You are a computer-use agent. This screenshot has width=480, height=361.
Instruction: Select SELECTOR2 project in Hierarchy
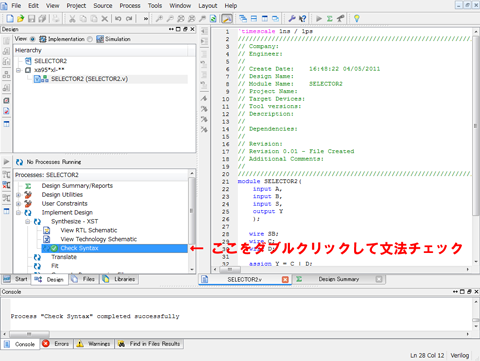50,61
